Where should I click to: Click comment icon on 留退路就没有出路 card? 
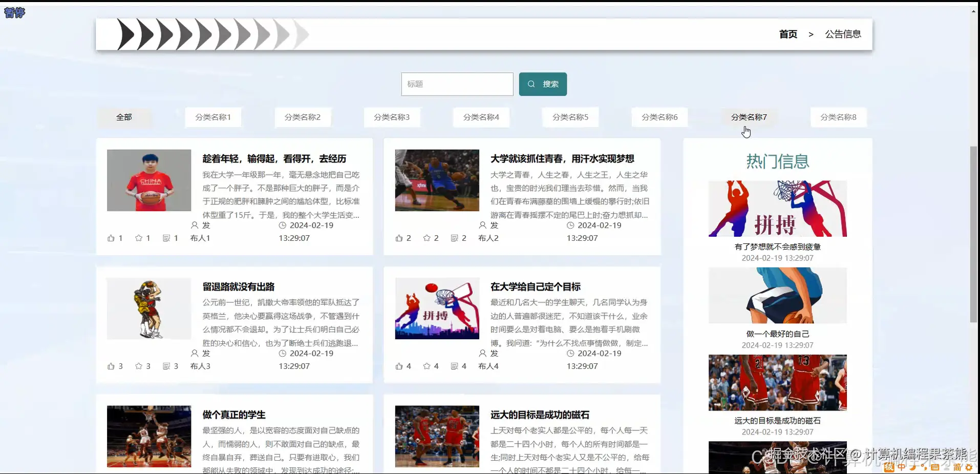pos(166,366)
